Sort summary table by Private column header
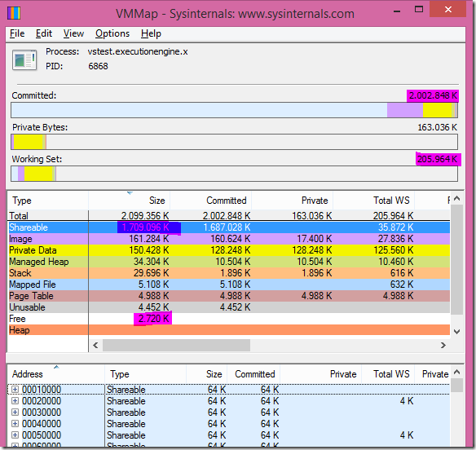476x450 pixels. pos(292,201)
